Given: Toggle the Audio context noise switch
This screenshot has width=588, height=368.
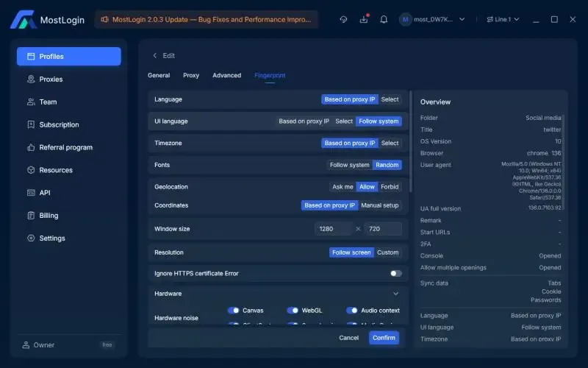Looking at the screenshot, I should click(x=352, y=310).
